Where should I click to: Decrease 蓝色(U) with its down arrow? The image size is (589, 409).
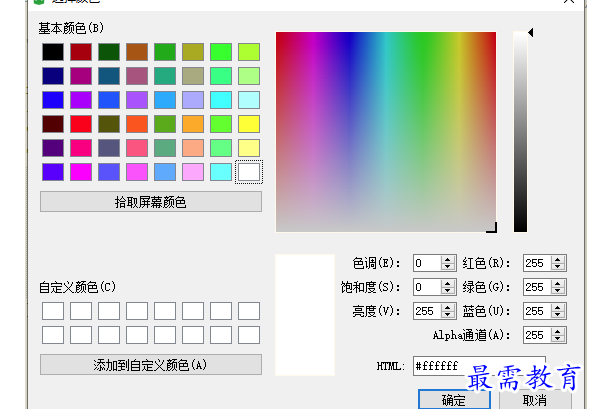[558, 314]
